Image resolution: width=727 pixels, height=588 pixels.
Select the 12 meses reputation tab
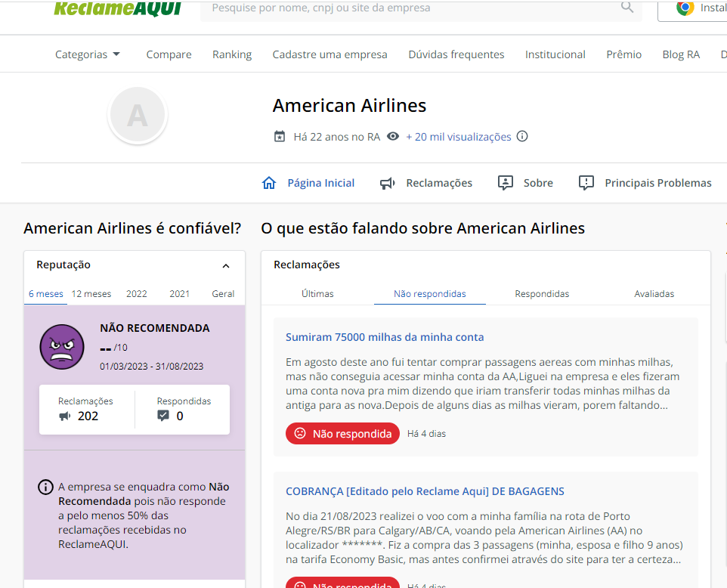91,293
